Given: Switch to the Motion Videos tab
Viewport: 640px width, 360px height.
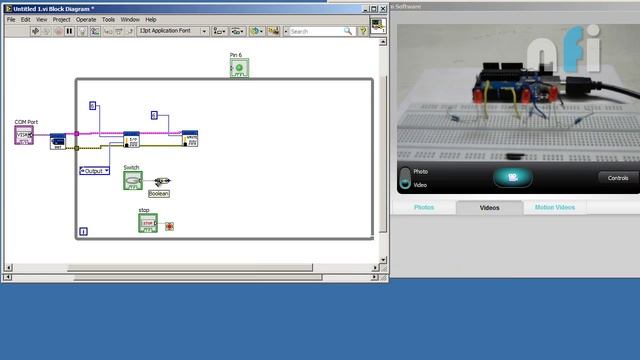Looking at the screenshot, I should tap(555, 207).
